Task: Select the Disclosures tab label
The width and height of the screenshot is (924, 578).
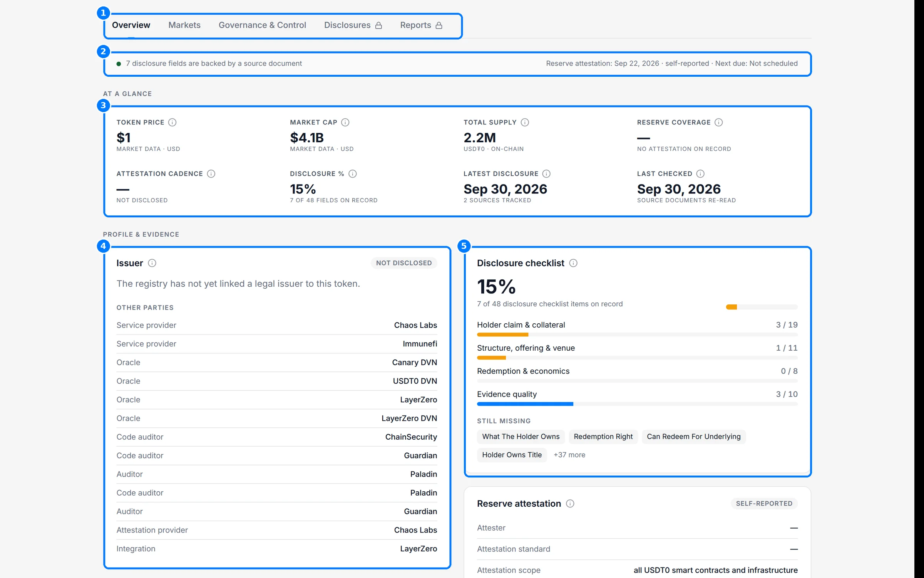Action: coord(347,25)
